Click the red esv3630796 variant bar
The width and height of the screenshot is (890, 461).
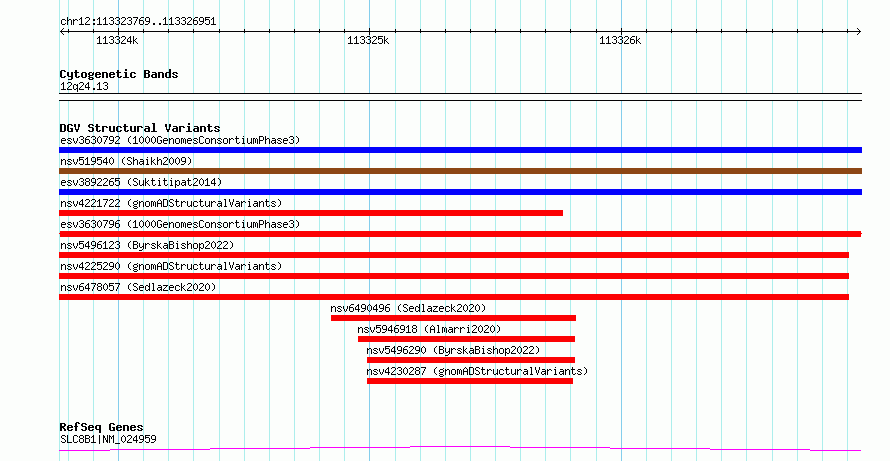click(x=460, y=234)
